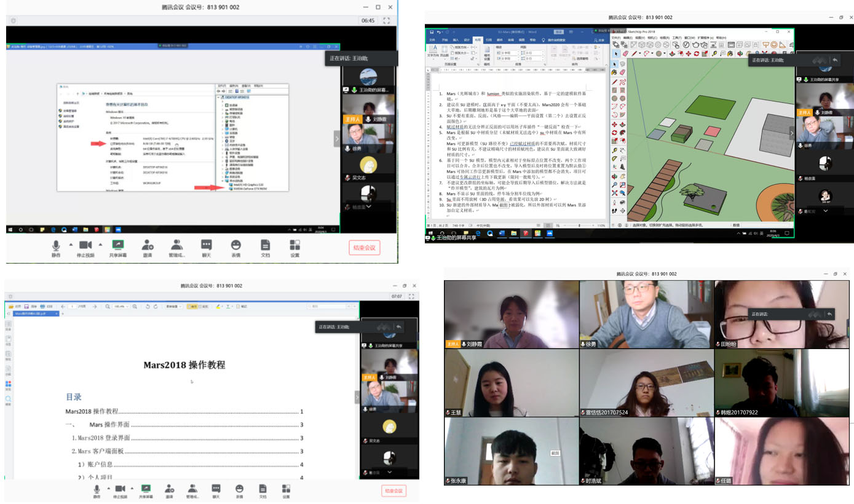Zoom out in the PDF reader

tap(108, 306)
